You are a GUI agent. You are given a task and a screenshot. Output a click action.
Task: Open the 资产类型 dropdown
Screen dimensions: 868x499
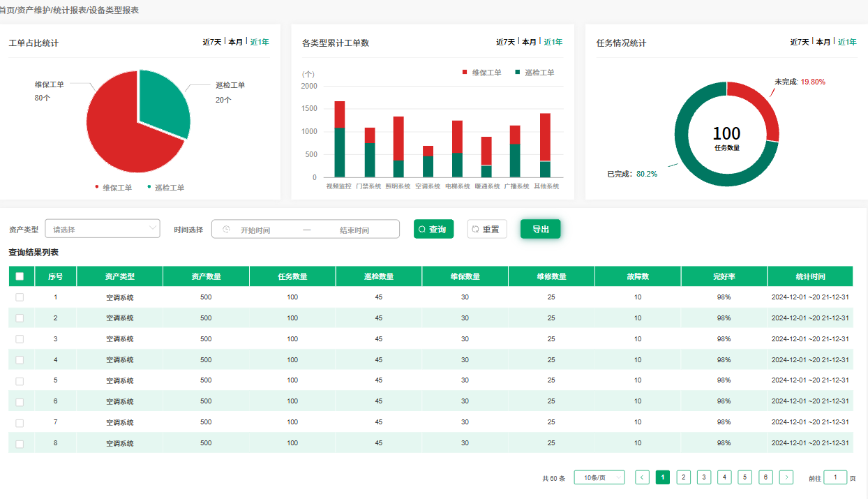click(x=103, y=229)
